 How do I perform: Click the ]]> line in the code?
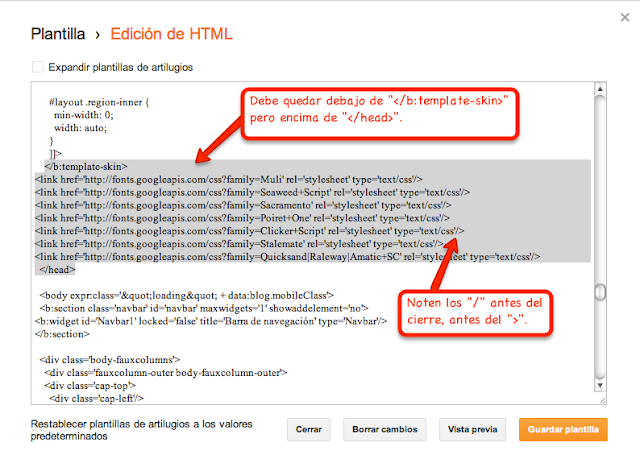[x=55, y=154]
